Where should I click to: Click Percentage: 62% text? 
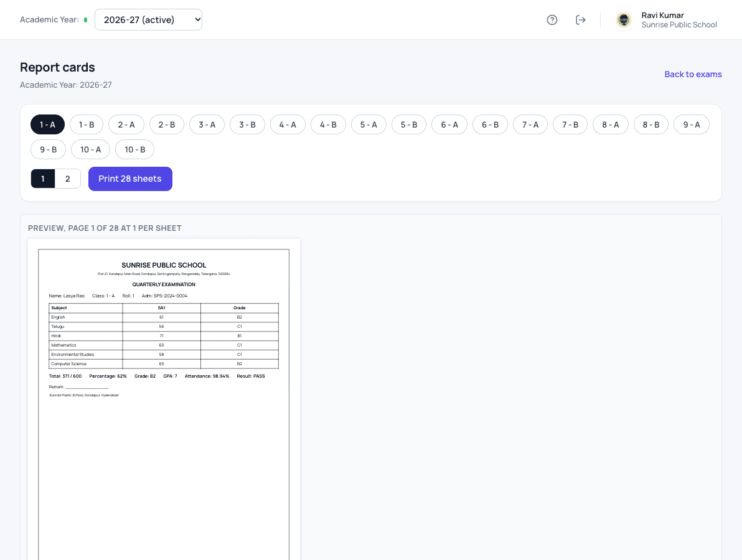tap(108, 376)
